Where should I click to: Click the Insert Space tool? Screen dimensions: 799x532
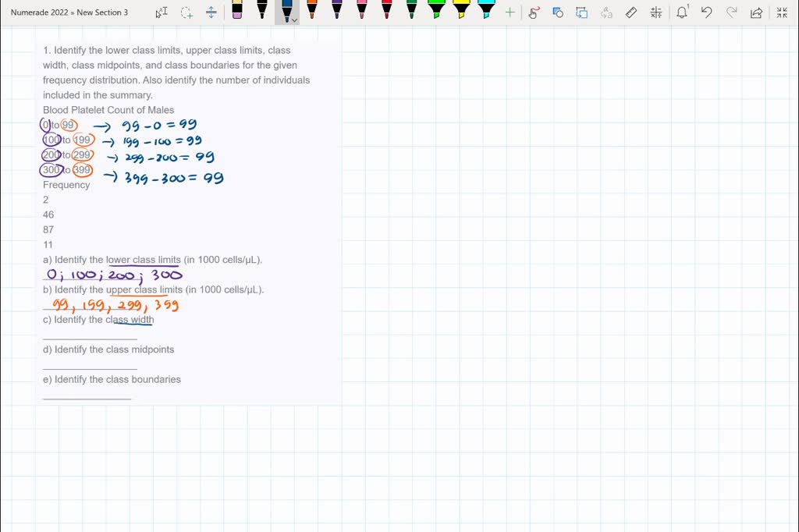click(211, 12)
